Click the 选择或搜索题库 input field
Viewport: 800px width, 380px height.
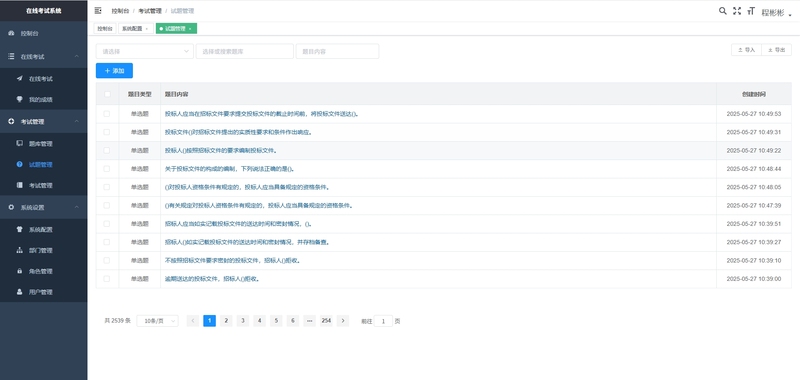point(245,52)
